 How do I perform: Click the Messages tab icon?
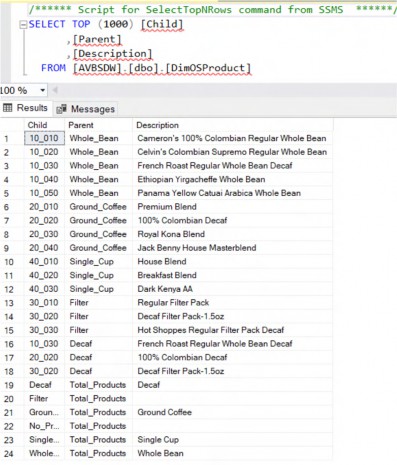tap(61, 109)
